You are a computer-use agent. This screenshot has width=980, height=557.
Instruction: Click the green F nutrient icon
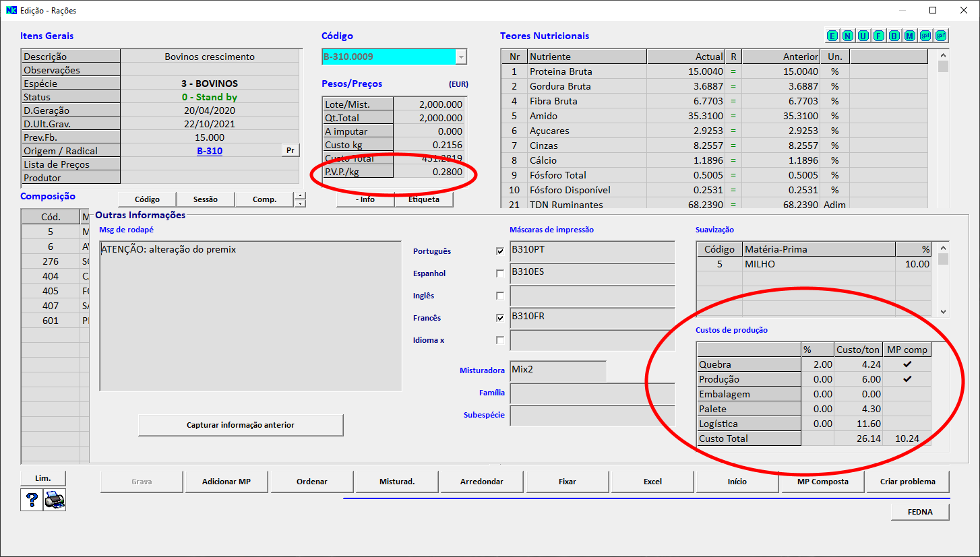pos(879,36)
